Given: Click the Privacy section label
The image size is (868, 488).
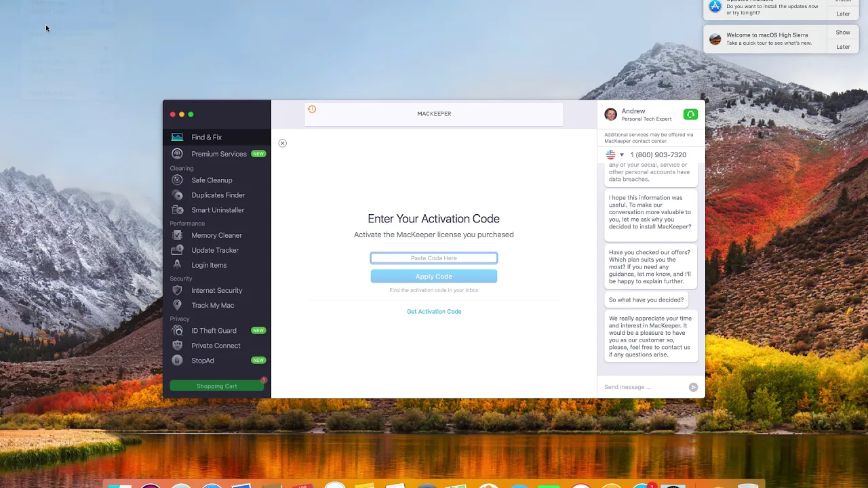Looking at the screenshot, I should pos(180,319).
